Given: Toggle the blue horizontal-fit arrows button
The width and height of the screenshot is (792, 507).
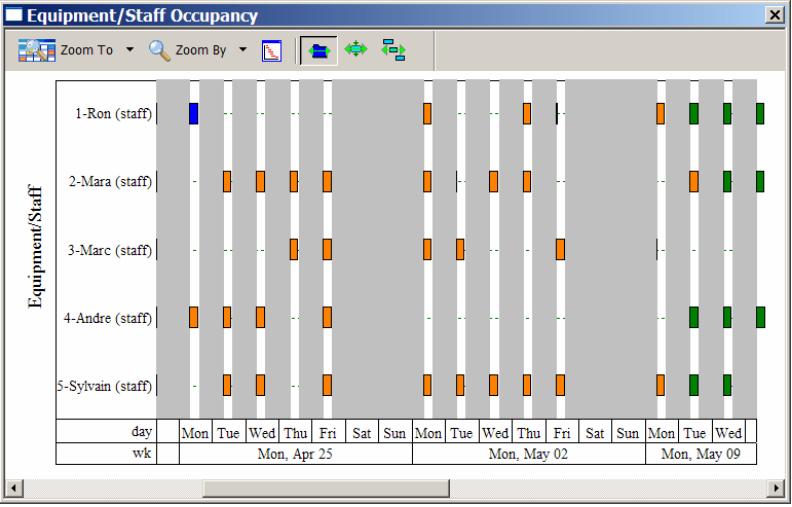Looking at the screenshot, I should click(x=318, y=50).
